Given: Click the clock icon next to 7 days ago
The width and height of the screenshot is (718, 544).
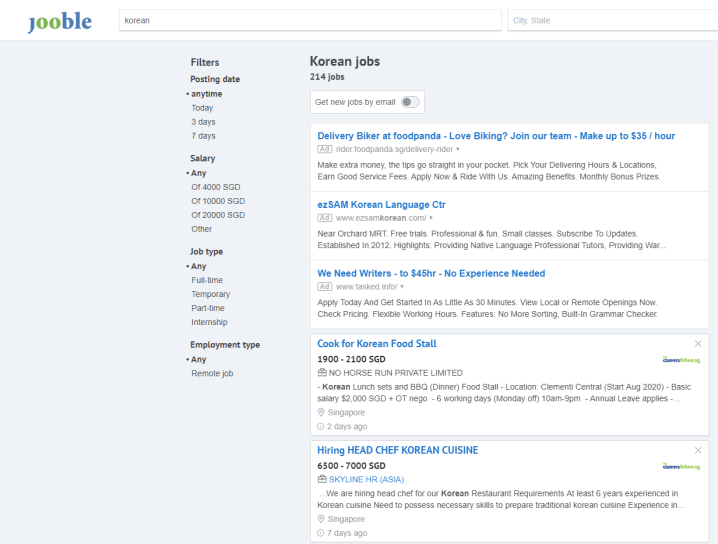Looking at the screenshot, I should (x=321, y=533).
